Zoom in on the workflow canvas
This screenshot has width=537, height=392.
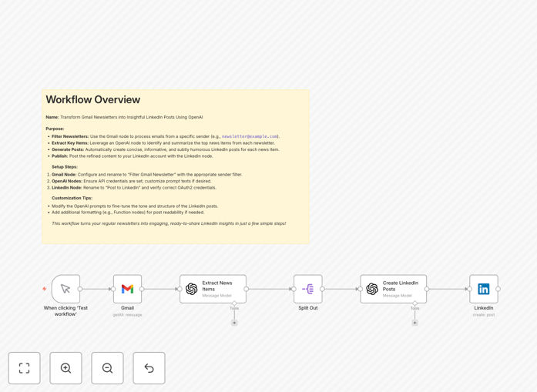click(65, 368)
